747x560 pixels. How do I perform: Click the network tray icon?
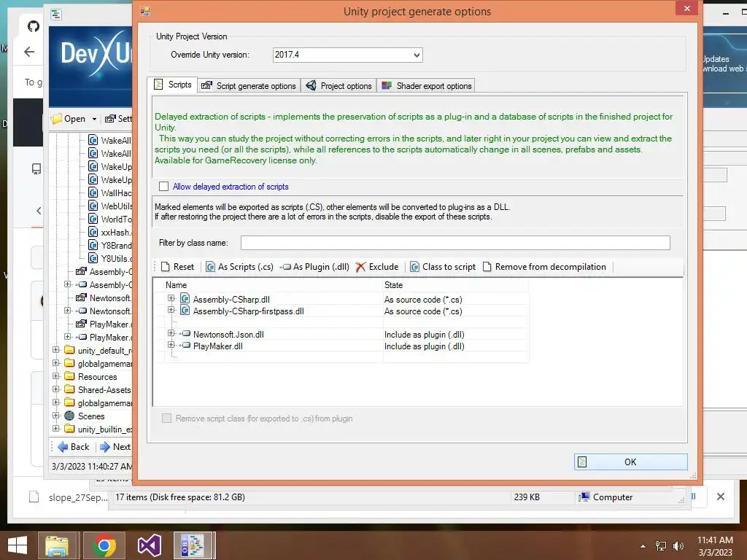coord(661,545)
